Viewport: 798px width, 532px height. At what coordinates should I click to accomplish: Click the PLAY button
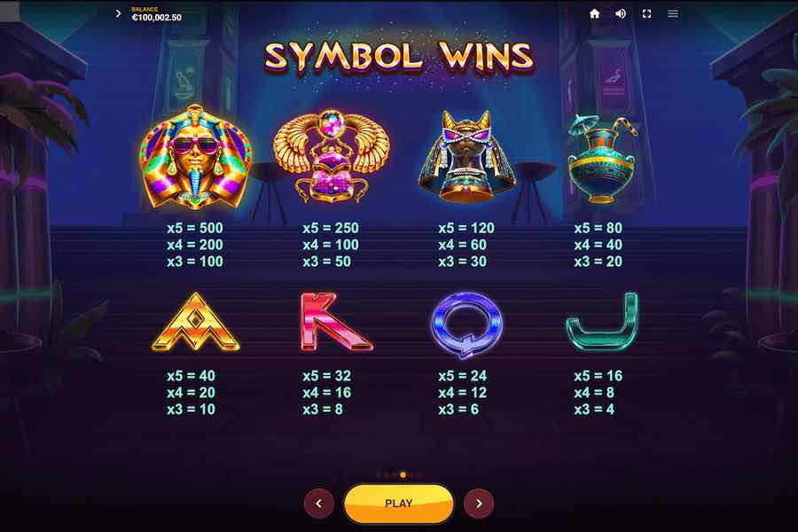pyautogui.click(x=398, y=504)
